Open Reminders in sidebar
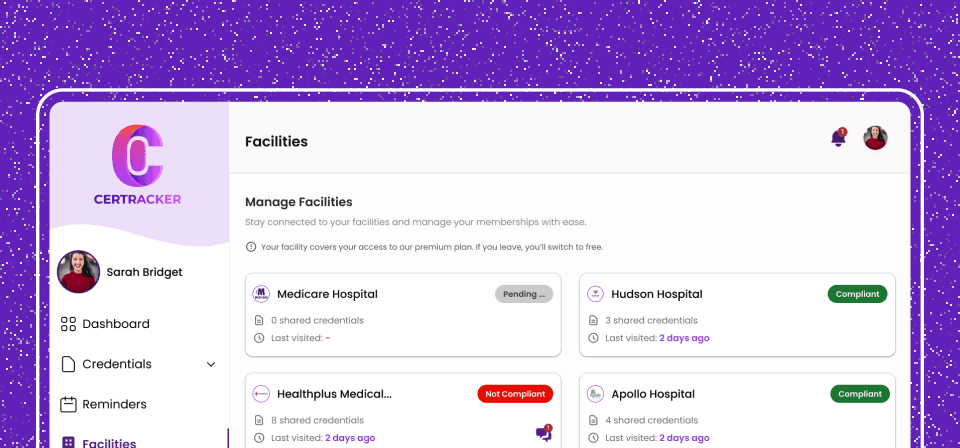 (x=114, y=404)
